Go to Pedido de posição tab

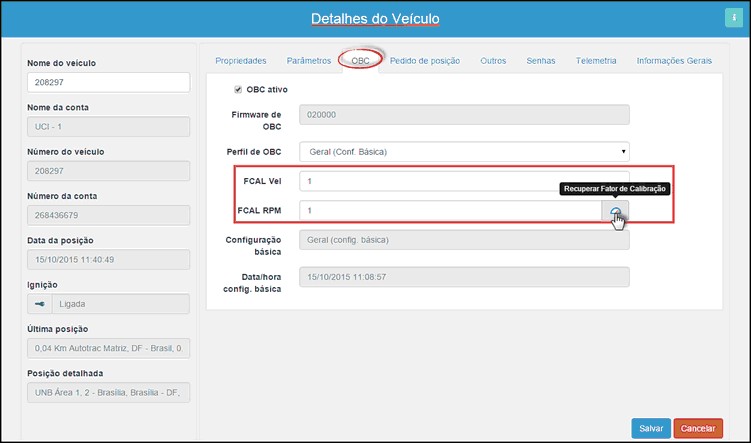pos(425,61)
